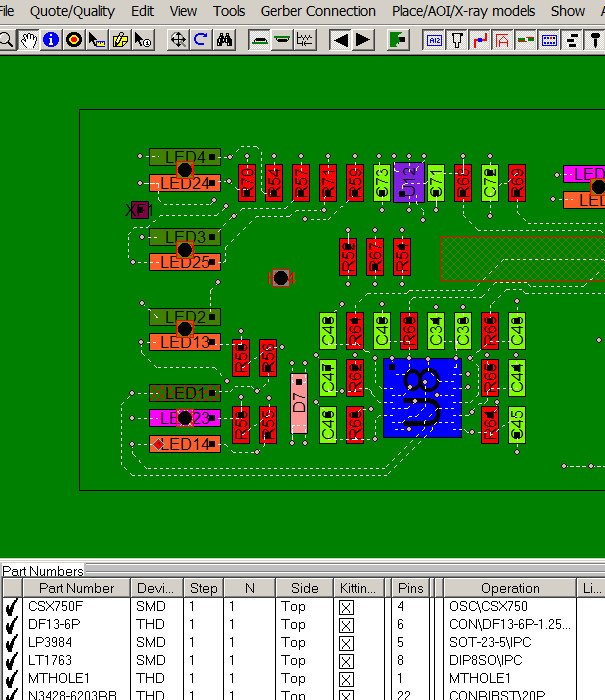Click Operation cell SOT-23-5\IPC
The height and width of the screenshot is (700, 605).
[x=490, y=642]
